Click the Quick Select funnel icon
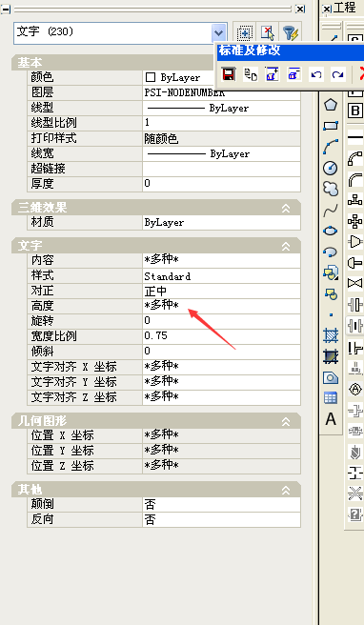This screenshot has width=364, height=625. pyautogui.click(x=291, y=32)
